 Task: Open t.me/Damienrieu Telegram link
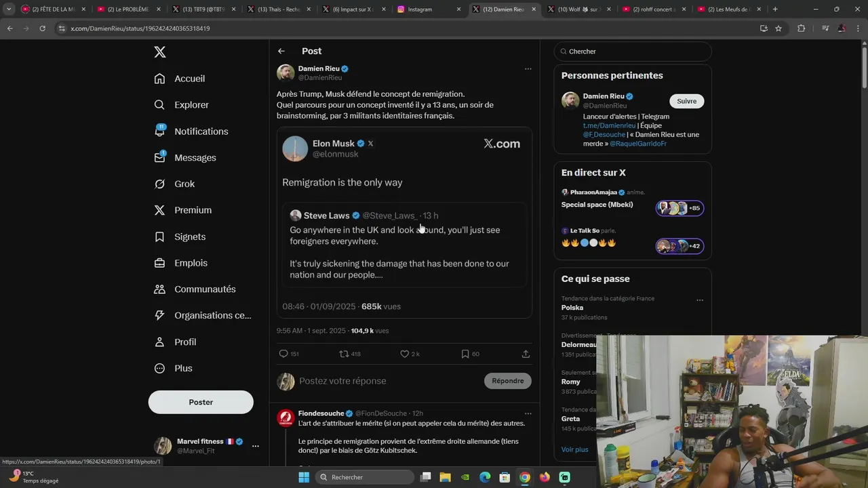609,125
